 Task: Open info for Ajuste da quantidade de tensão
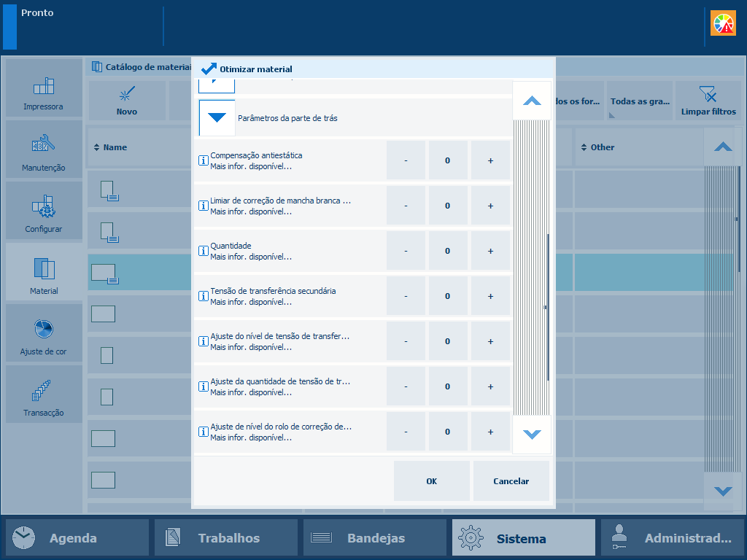pyautogui.click(x=203, y=386)
